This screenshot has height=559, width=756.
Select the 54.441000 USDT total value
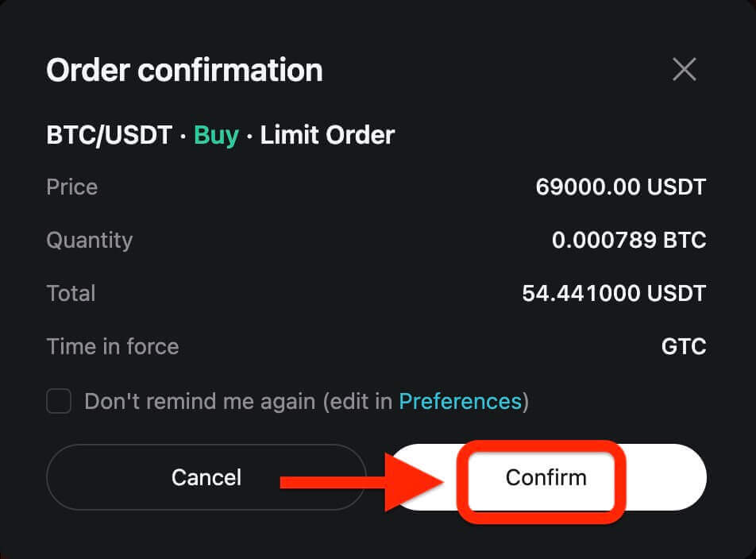coord(613,294)
